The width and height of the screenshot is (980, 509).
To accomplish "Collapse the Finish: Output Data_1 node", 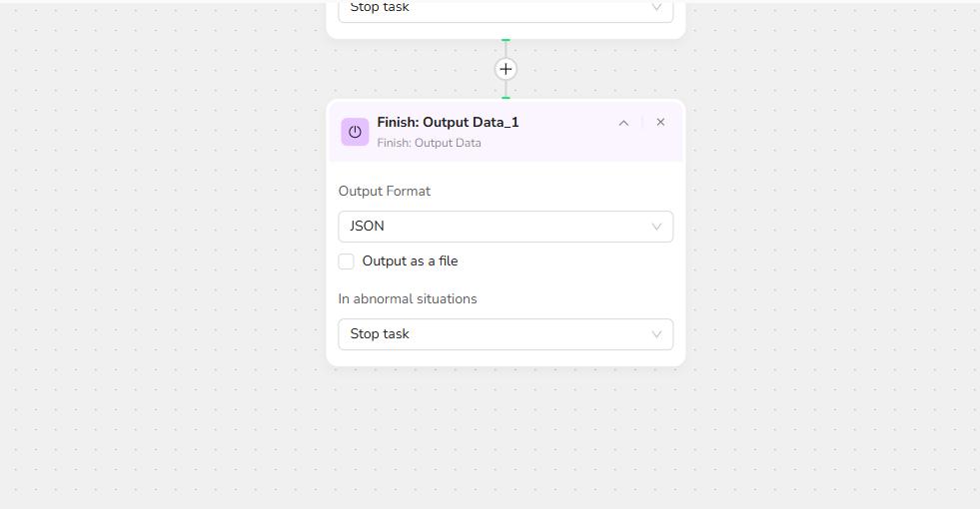I will [x=623, y=123].
